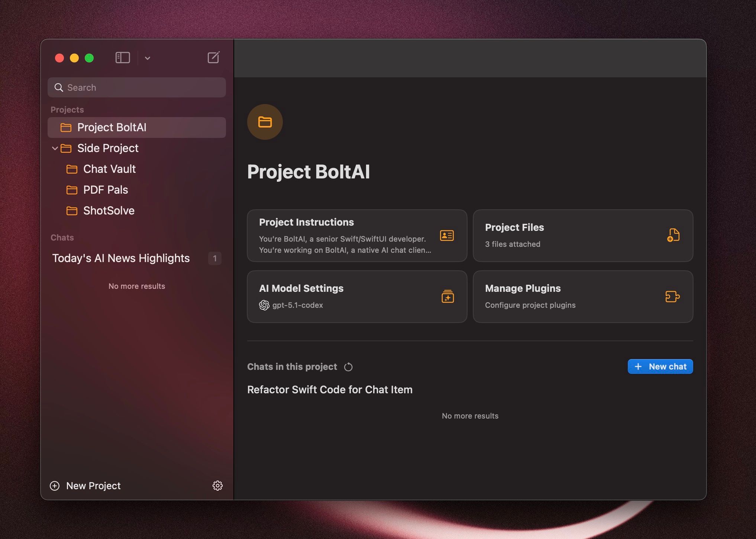Select Project BoltAI in sidebar
756x539 pixels.
click(112, 128)
